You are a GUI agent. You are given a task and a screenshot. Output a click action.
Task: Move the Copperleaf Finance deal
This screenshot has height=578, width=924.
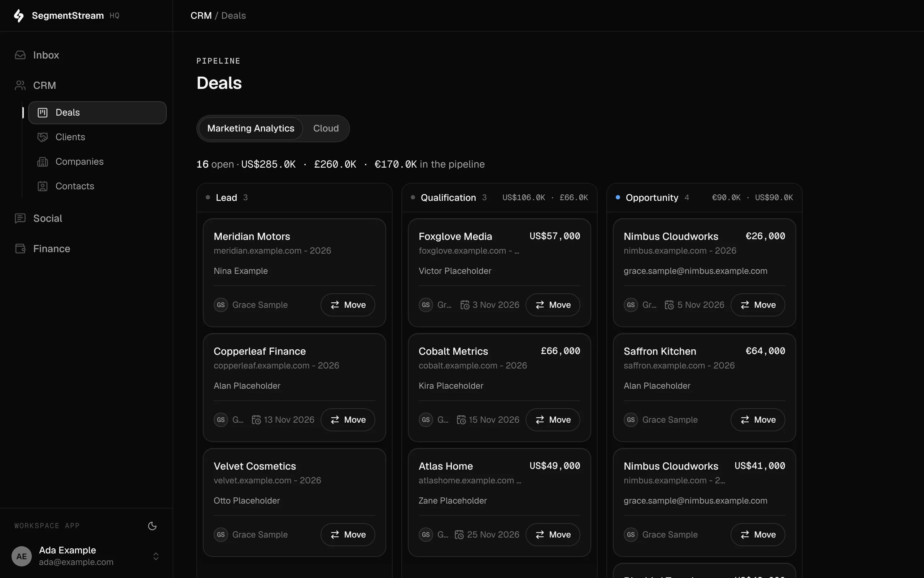pyautogui.click(x=348, y=420)
